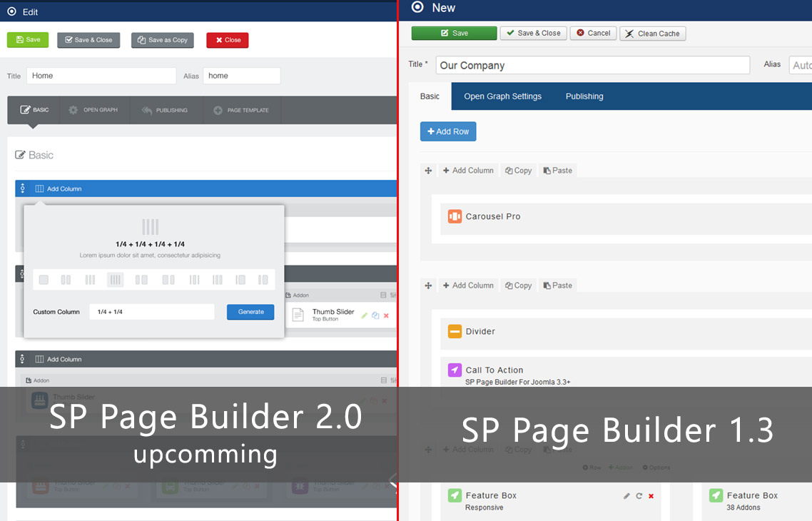Click Copy above the Divider addon
The image size is (812, 521).
(x=518, y=285)
